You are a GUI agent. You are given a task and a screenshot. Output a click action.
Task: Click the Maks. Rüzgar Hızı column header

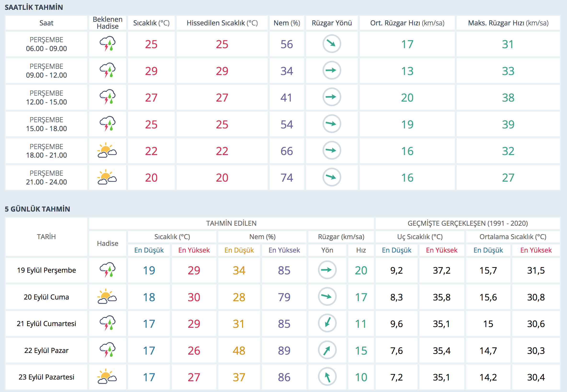coord(508,23)
